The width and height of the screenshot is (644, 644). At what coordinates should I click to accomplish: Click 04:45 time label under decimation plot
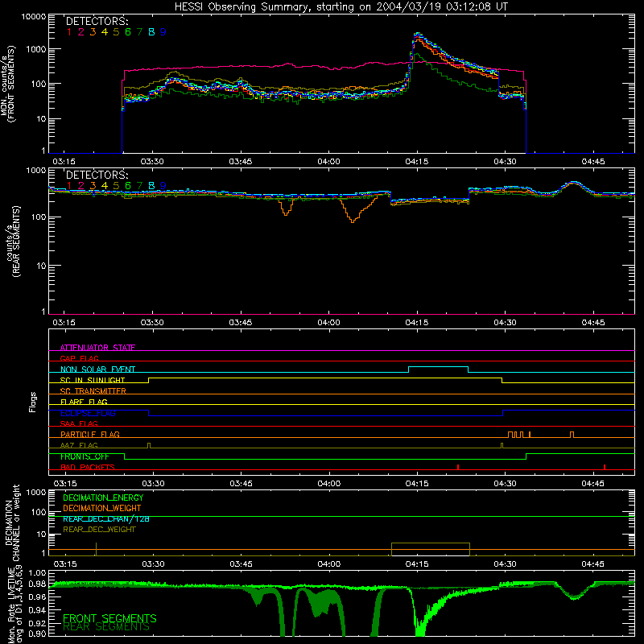point(592,564)
